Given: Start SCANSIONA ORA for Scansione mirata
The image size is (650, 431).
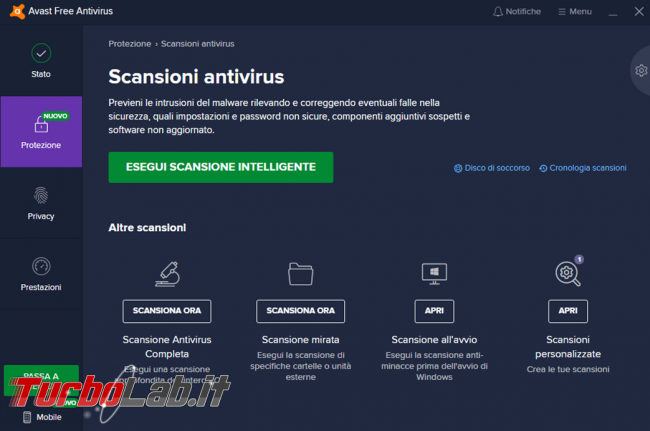Looking at the screenshot, I should click(x=300, y=311).
